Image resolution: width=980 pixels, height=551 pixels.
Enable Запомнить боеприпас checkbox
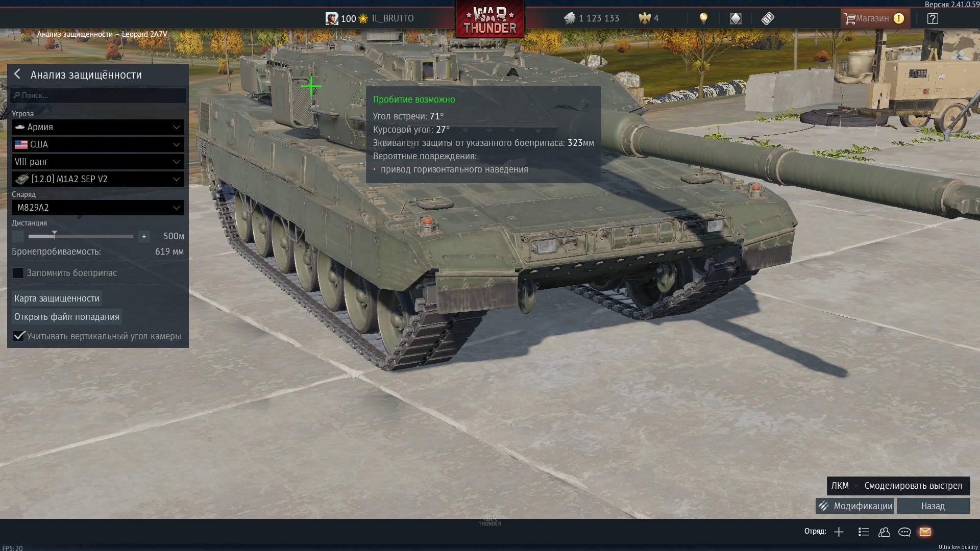click(x=18, y=273)
